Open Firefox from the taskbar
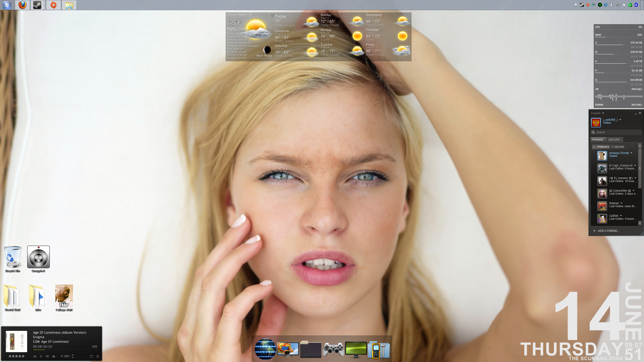 (22, 5)
